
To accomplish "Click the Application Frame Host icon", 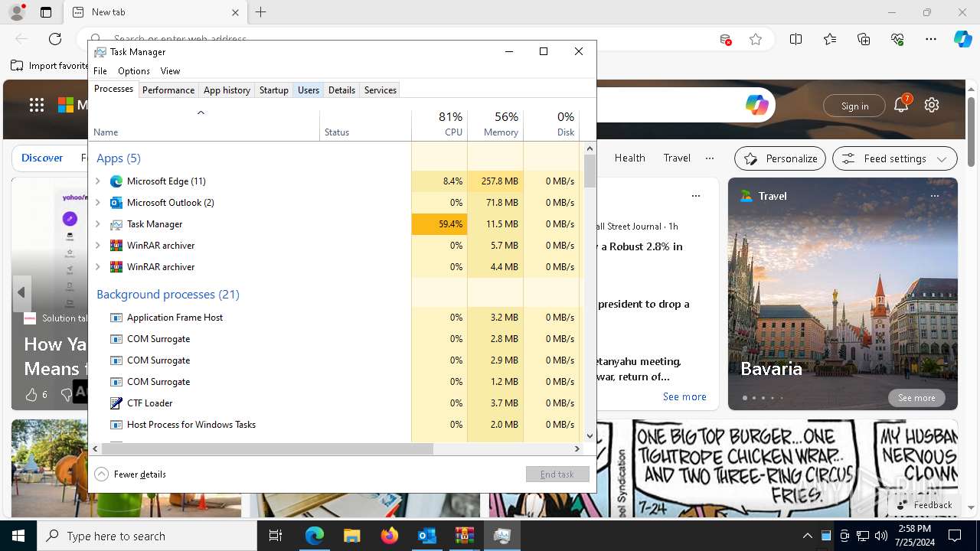I will click(116, 318).
